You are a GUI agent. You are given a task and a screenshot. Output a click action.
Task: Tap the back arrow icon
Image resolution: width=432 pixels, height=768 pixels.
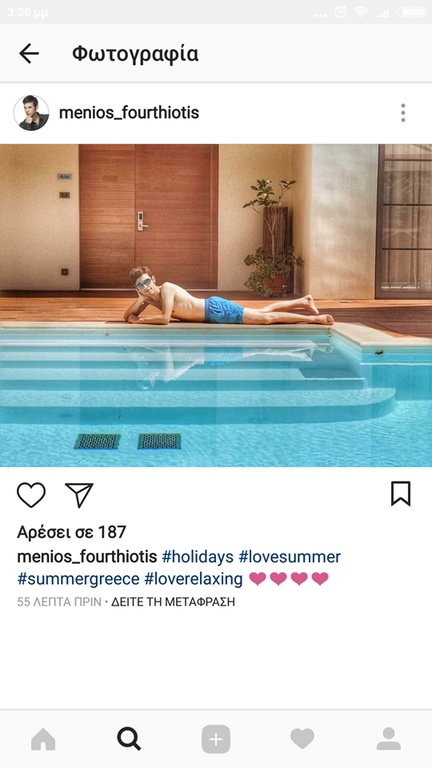(x=29, y=53)
